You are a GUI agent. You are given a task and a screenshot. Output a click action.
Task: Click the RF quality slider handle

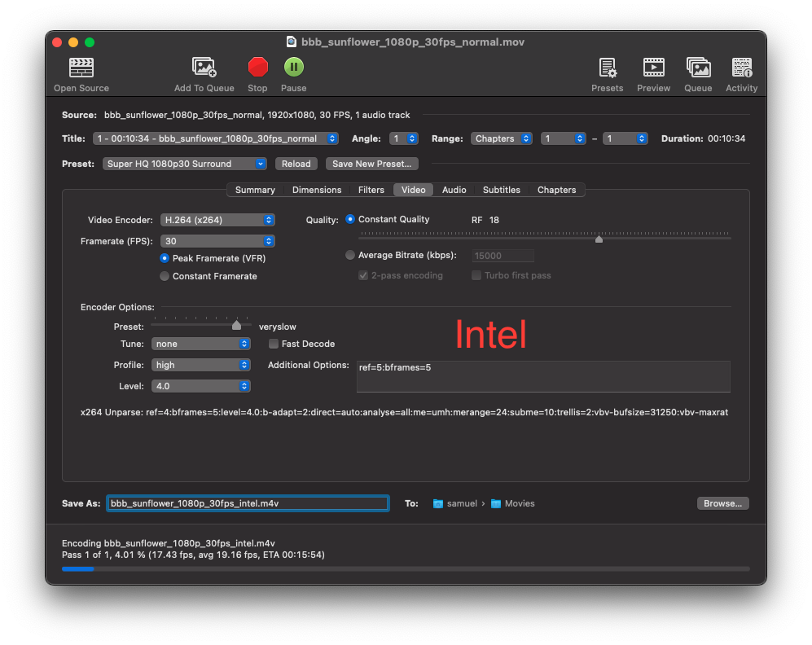(x=599, y=239)
